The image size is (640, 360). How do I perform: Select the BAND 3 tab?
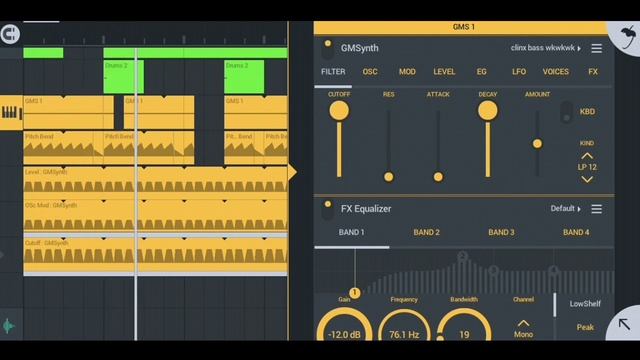coord(501,232)
